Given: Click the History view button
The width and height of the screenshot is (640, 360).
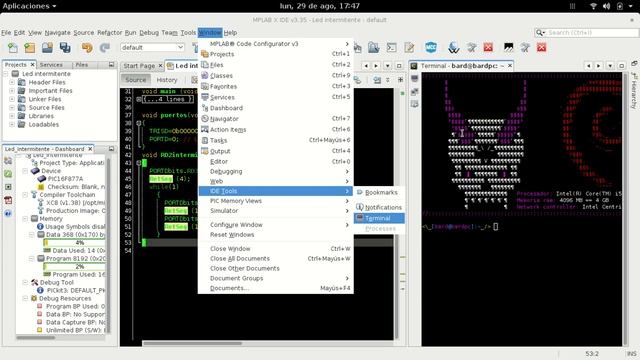Looking at the screenshot, I should pyautogui.click(x=167, y=80).
